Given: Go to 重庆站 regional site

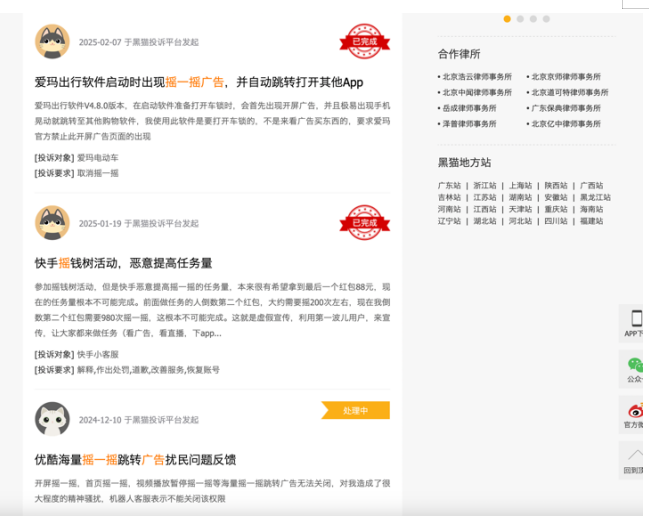Looking at the screenshot, I should pos(556,209).
